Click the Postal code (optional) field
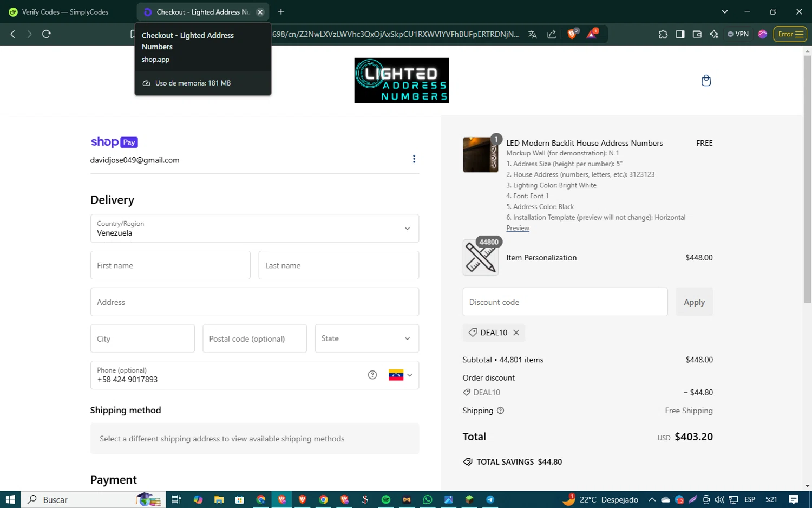This screenshot has width=812, height=508. tap(255, 338)
